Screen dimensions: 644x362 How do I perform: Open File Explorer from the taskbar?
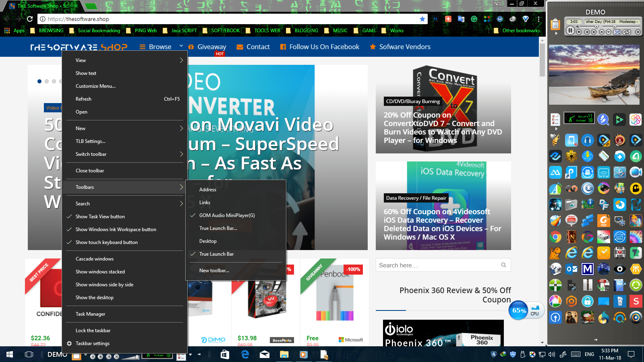click(284, 354)
